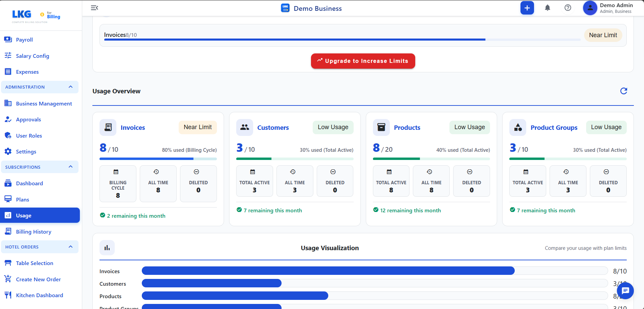Click the Customers DELETED stat tile

[x=335, y=181]
